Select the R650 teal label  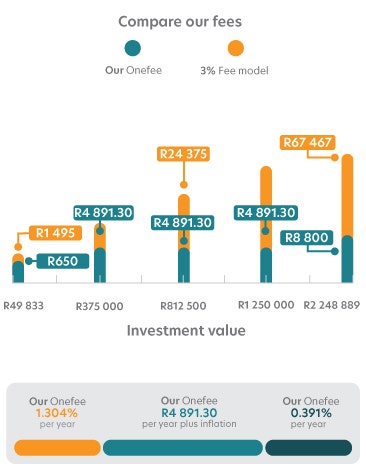pyautogui.click(x=63, y=261)
